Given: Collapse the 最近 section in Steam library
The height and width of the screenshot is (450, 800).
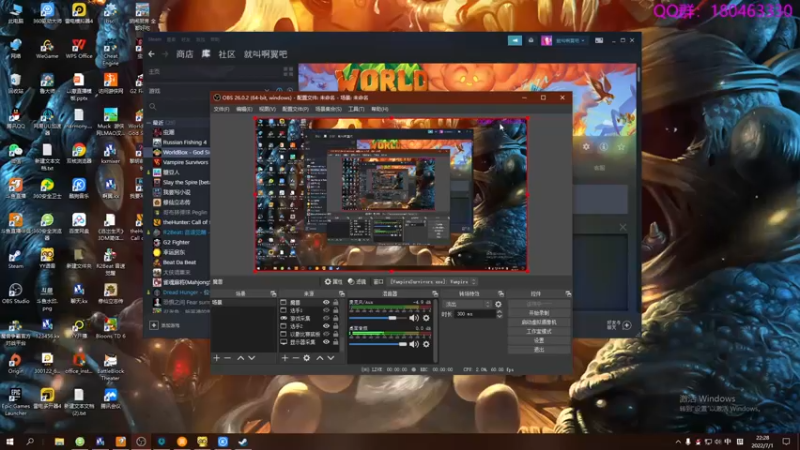Looking at the screenshot, I should point(149,123).
